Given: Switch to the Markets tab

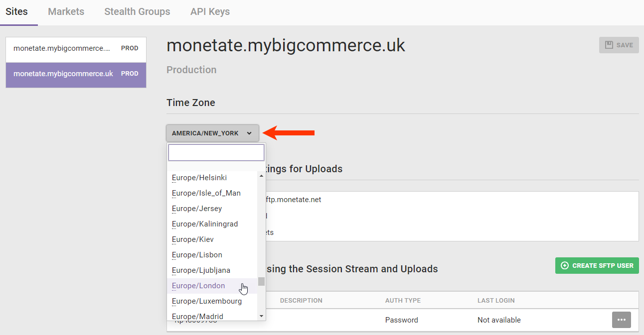Looking at the screenshot, I should 66,11.
